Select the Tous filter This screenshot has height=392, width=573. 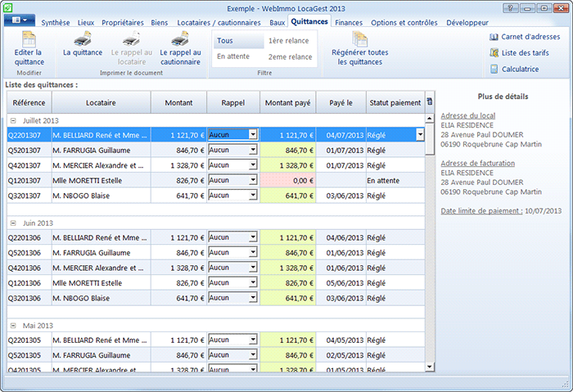point(224,40)
